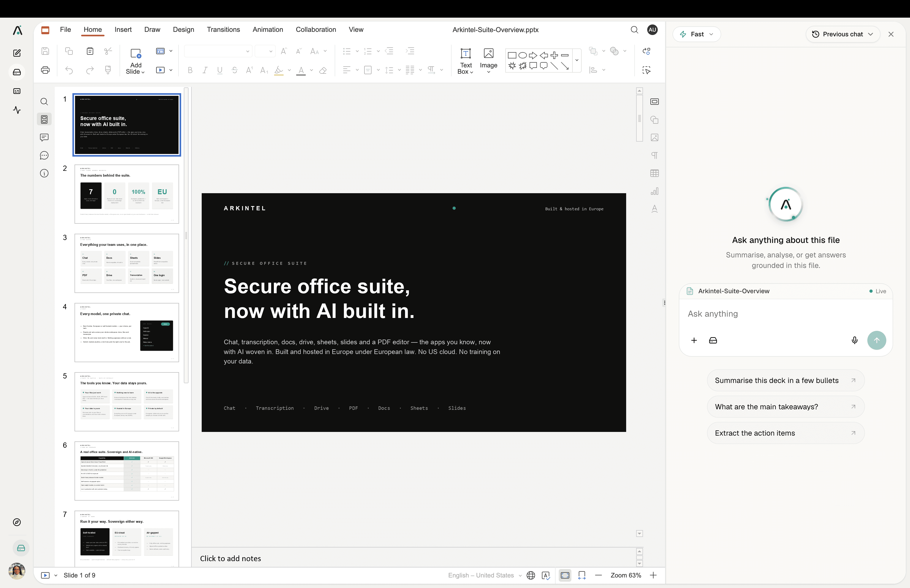The image size is (910, 588).
Task: Open the Fast model dropdown
Action: (x=696, y=34)
